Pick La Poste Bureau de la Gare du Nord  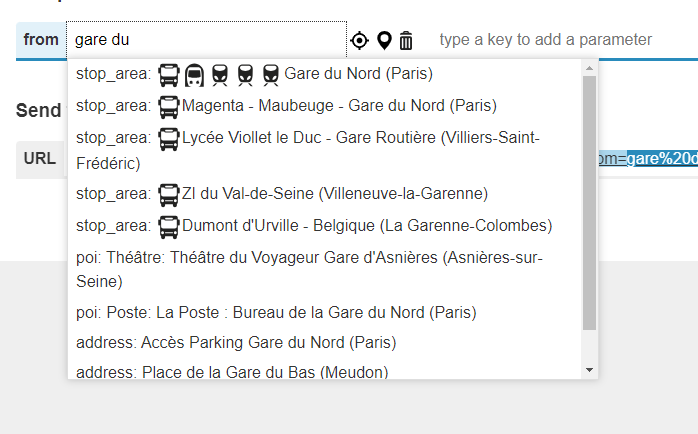click(x=325, y=312)
